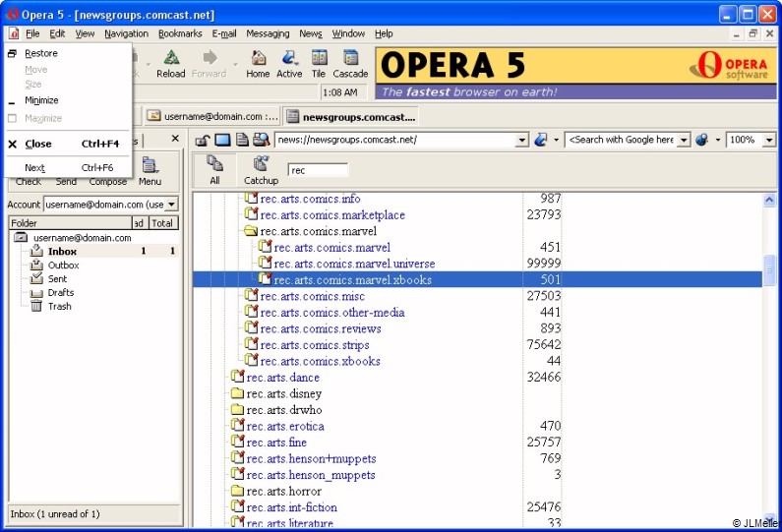Click the blue Go arrow icon
This screenshot has width=782, height=532.
pos(541,140)
